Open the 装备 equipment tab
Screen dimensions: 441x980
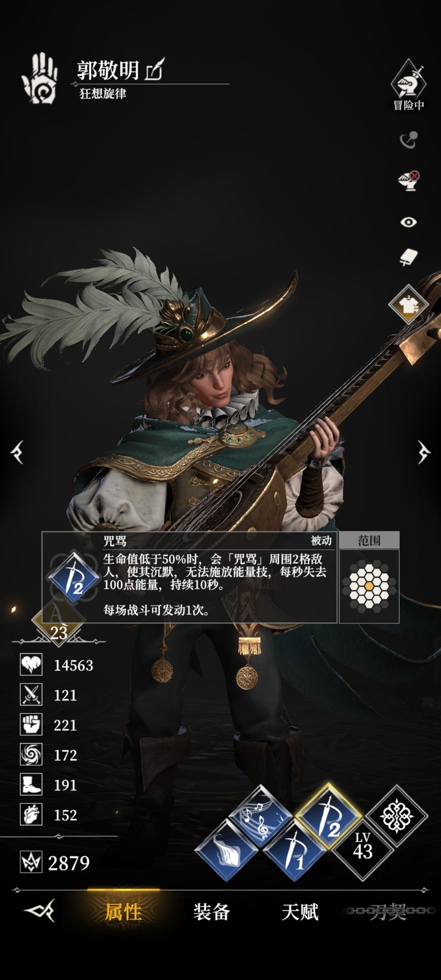[211, 912]
